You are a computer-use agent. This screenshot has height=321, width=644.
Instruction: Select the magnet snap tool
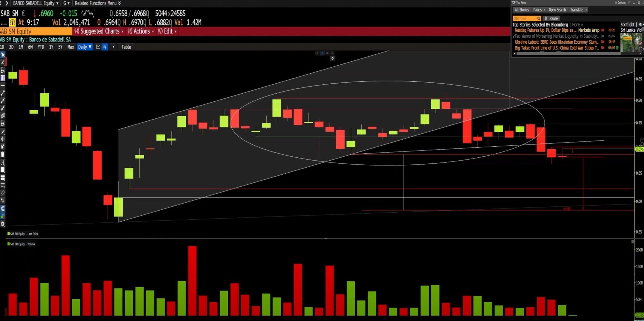3,208
